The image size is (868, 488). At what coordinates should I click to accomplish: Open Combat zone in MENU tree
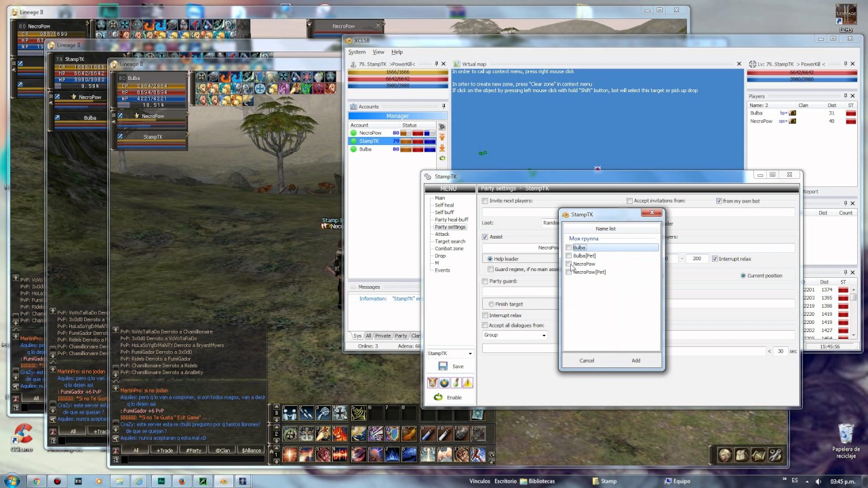(449, 249)
